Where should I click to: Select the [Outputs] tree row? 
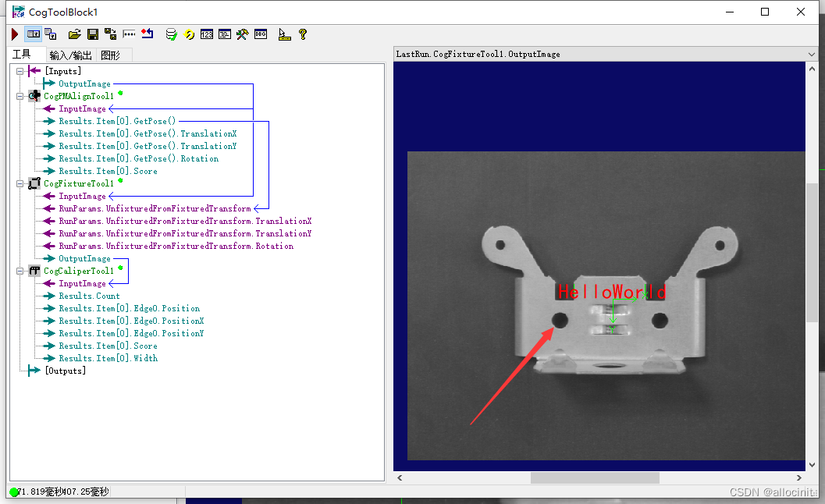[x=66, y=371]
